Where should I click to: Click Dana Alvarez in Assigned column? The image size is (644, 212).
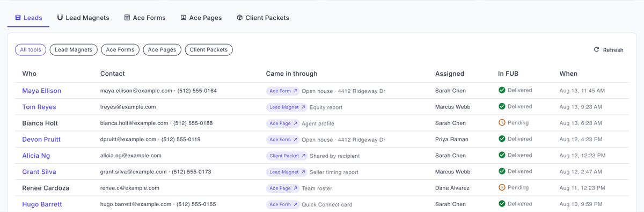(452, 188)
